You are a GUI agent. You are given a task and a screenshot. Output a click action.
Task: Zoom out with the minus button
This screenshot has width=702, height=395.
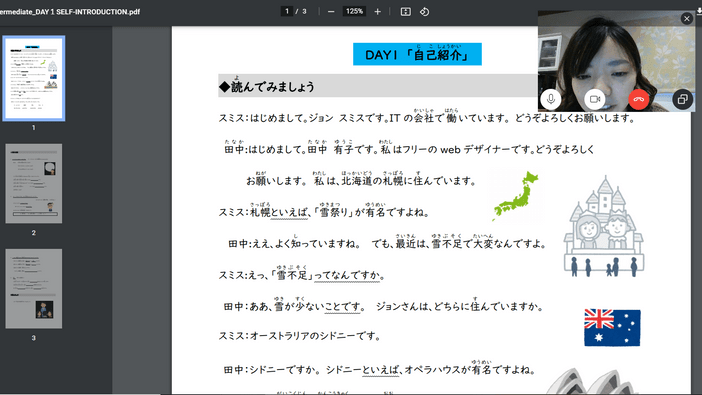[331, 12]
